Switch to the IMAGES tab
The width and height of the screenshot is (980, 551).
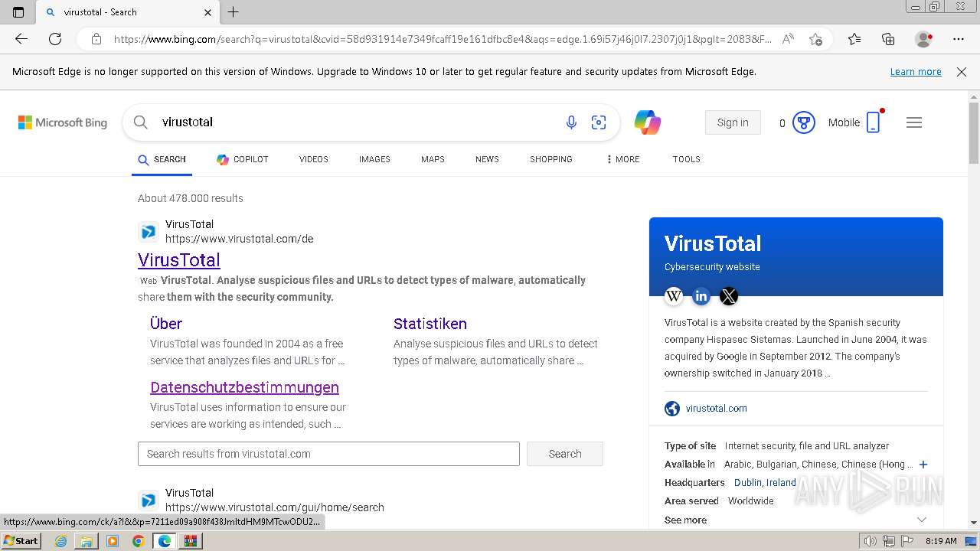click(x=374, y=160)
